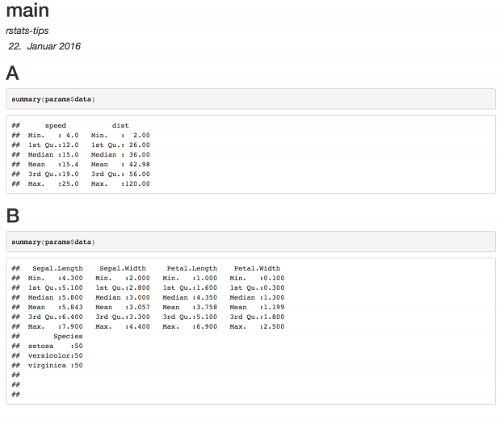This screenshot has height=424, width=504.
Task: Click the speed Mean value '15.4'
Action: pos(70,164)
